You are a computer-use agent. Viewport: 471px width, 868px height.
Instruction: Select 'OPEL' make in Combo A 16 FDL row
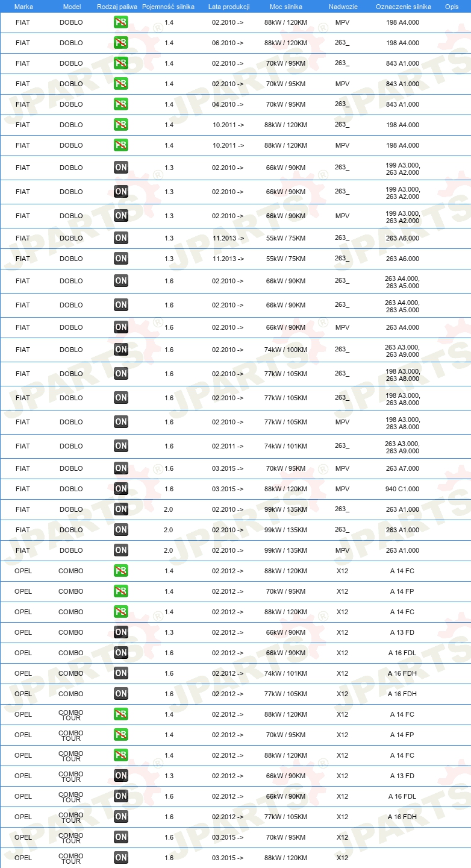click(x=23, y=653)
